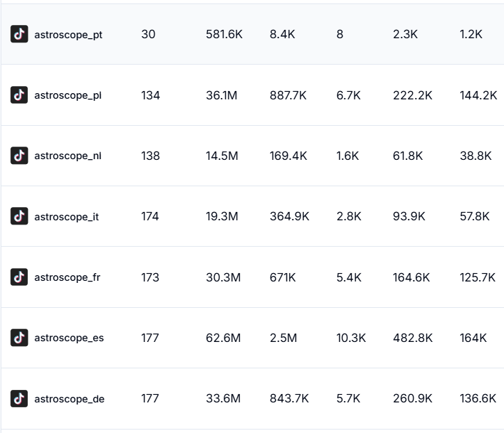Click the astroscope_fr account name
Screen dimensions: 504x433
click(67, 277)
